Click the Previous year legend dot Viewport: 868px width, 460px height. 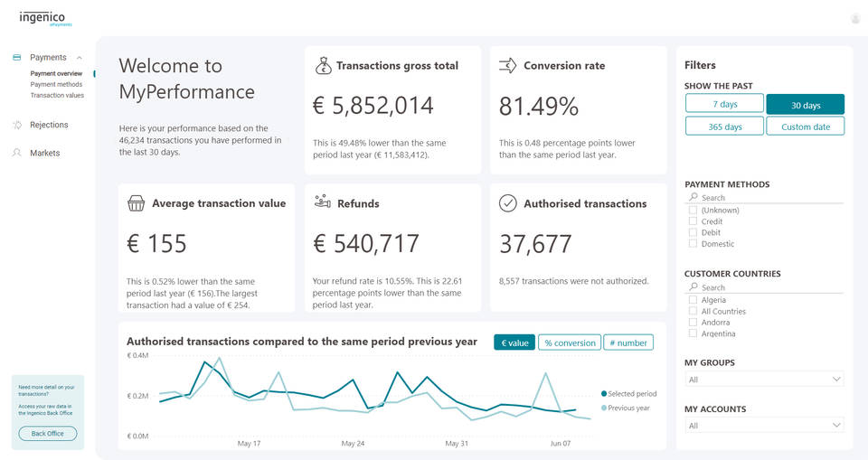(x=604, y=408)
